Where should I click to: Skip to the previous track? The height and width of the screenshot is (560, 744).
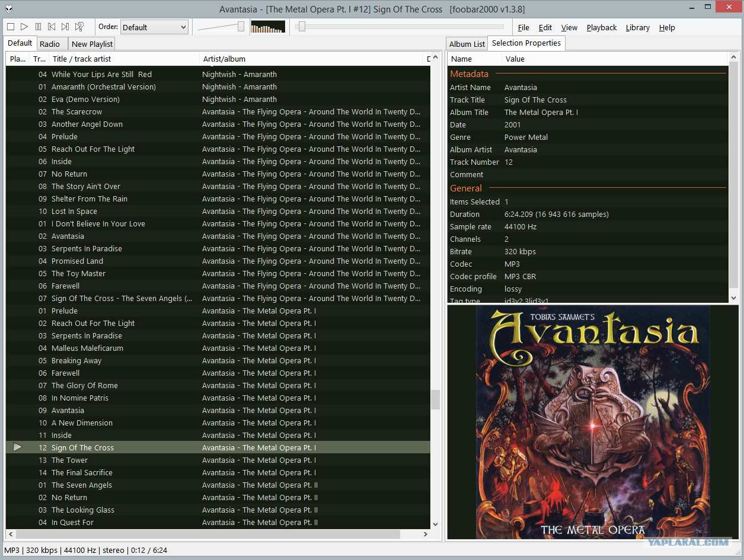(x=52, y=27)
